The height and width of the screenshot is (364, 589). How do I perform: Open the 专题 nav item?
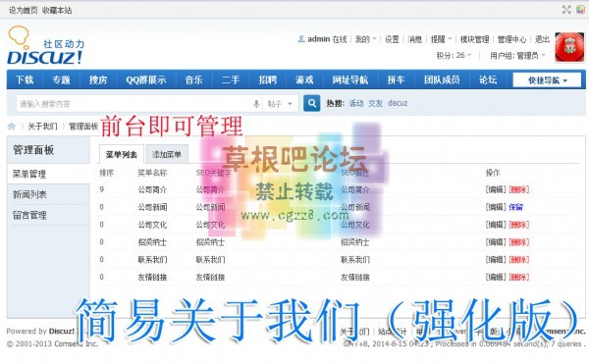61,79
